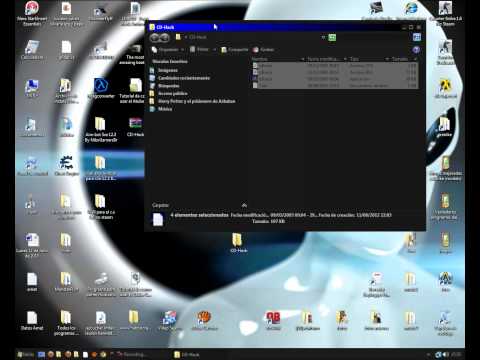Viewport: 480px width, 360px height.
Task: Click the back navigation arrow button
Action: point(155,38)
